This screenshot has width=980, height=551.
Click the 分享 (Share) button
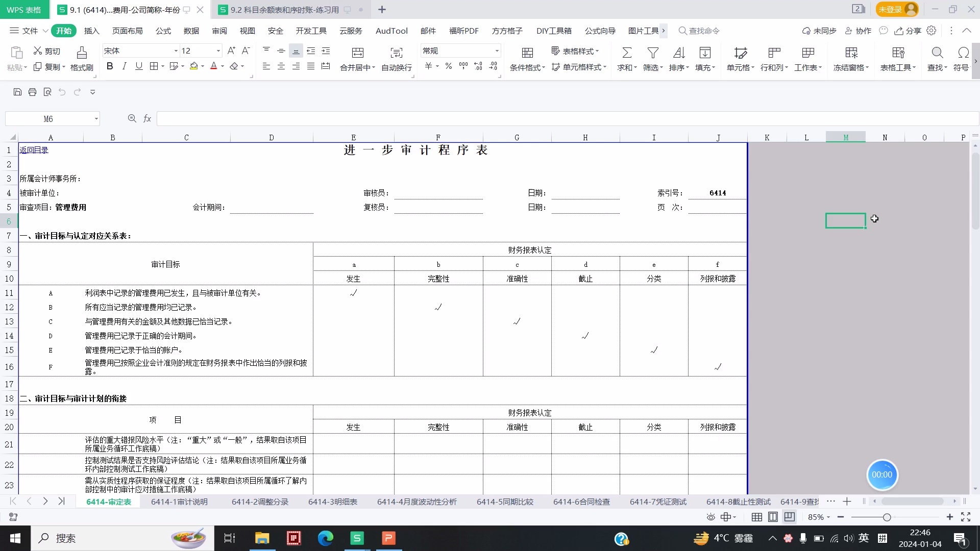(908, 31)
